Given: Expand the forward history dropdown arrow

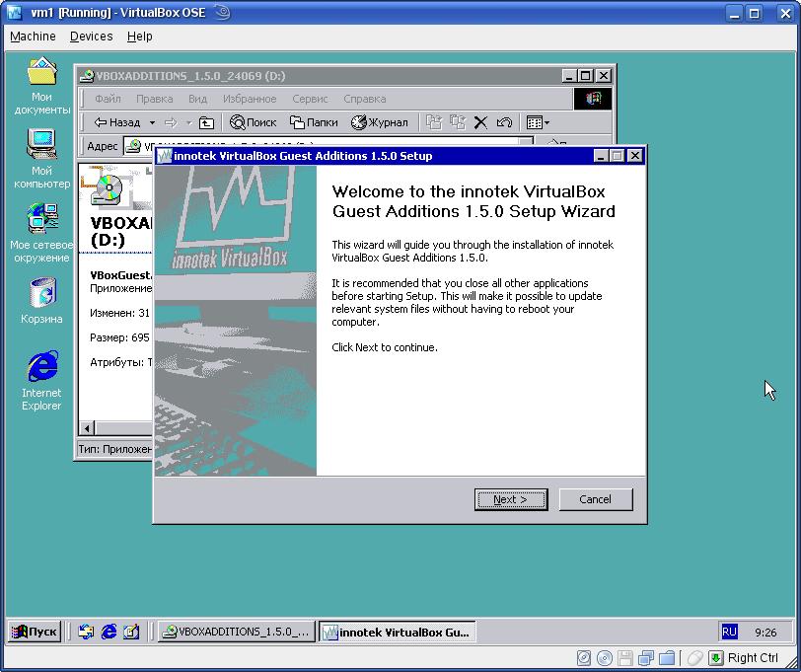Looking at the screenshot, I should click(x=189, y=122).
